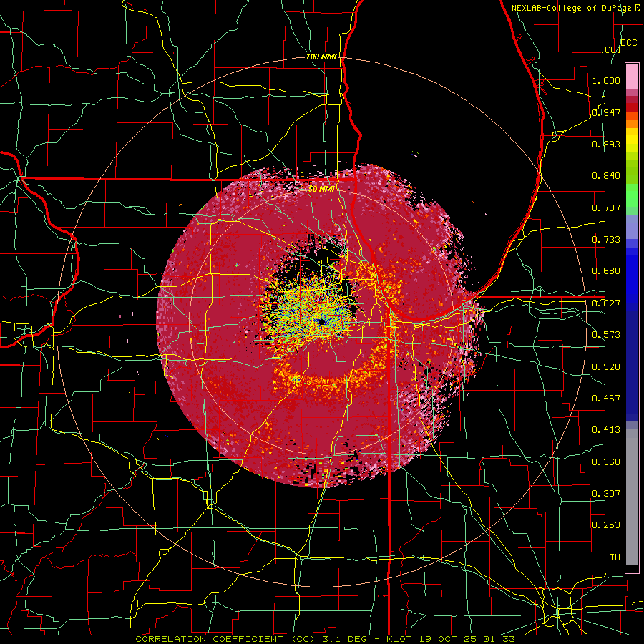Click the 0.680 legend value
The height and width of the screenshot is (644, 644).
click(x=606, y=271)
